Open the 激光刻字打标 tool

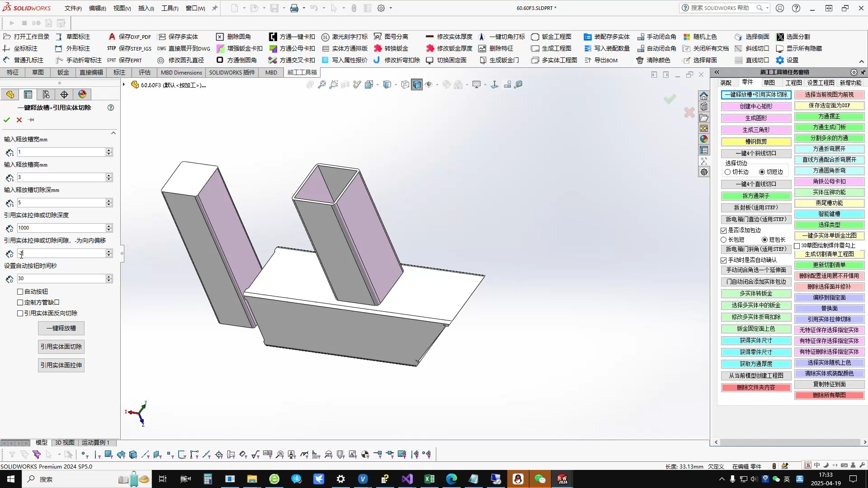pos(344,37)
